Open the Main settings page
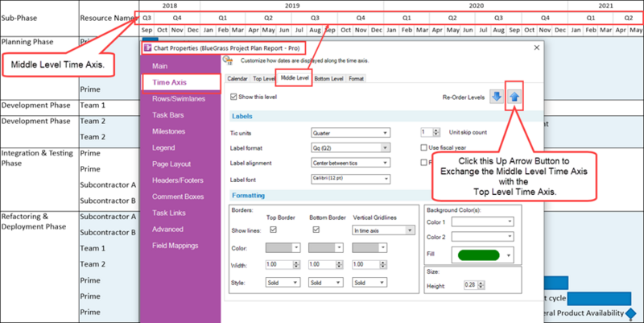 tap(159, 66)
